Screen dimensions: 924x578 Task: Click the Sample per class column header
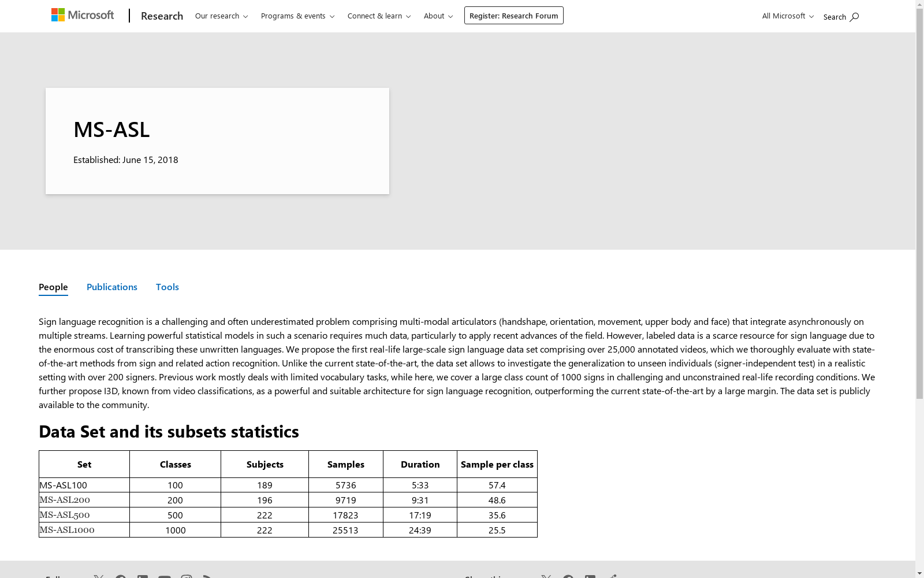click(497, 464)
